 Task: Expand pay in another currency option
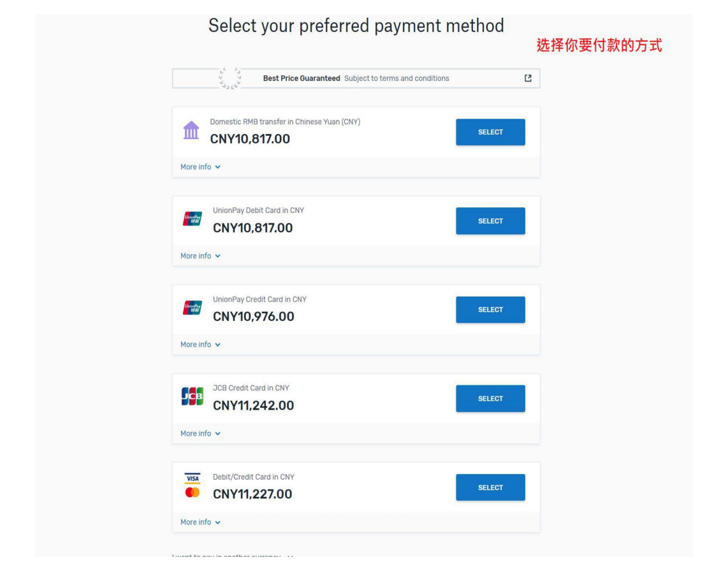click(232, 555)
